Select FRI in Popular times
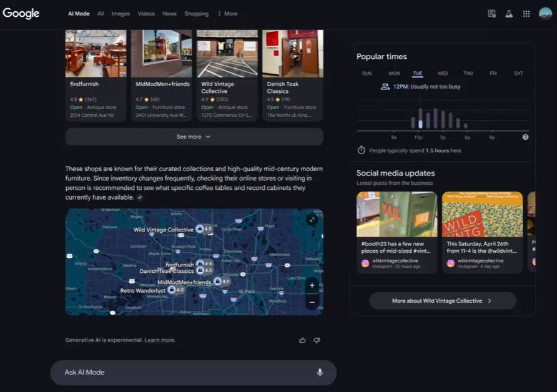 [493, 73]
